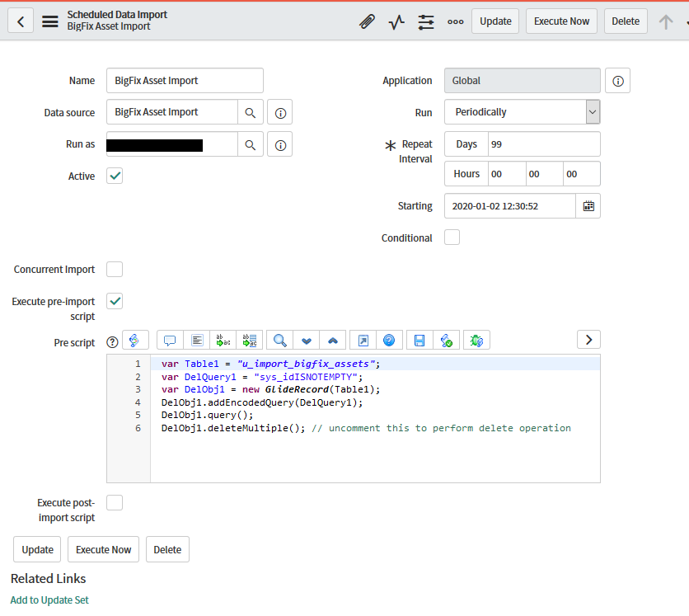Show the activity stream pulse icon
This screenshot has width=689, height=616.
[x=396, y=21]
